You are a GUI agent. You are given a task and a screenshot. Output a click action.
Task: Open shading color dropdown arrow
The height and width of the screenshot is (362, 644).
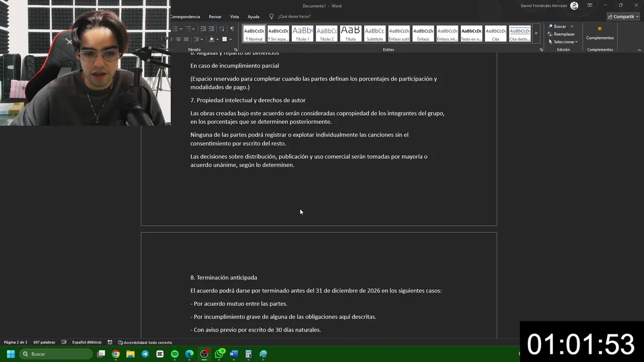(217, 39)
